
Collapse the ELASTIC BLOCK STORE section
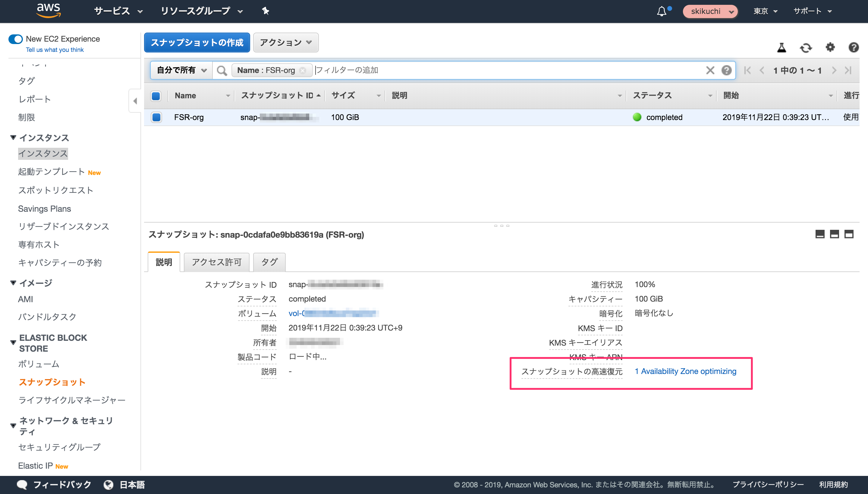(13, 343)
